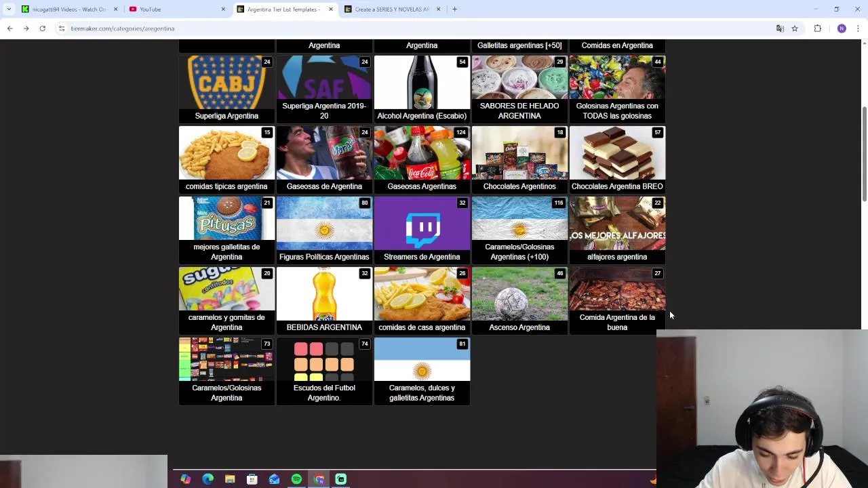
Task: Open the Chrome profile avatar
Action: 842,28
